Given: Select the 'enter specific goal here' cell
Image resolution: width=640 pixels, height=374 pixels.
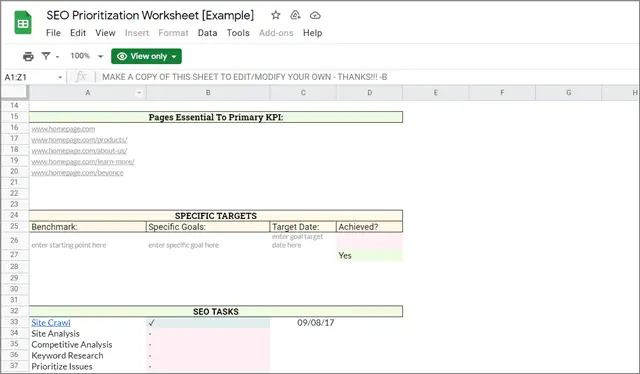Looking at the screenshot, I should tap(208, 241).
